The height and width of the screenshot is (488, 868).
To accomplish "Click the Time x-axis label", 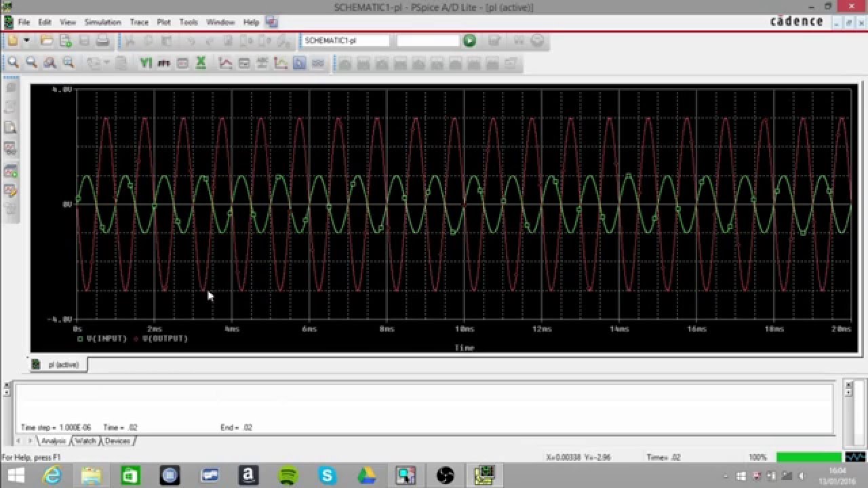I will (x=465, y=348).
